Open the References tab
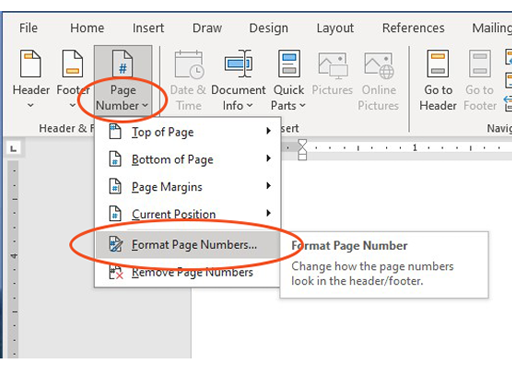 413,28
